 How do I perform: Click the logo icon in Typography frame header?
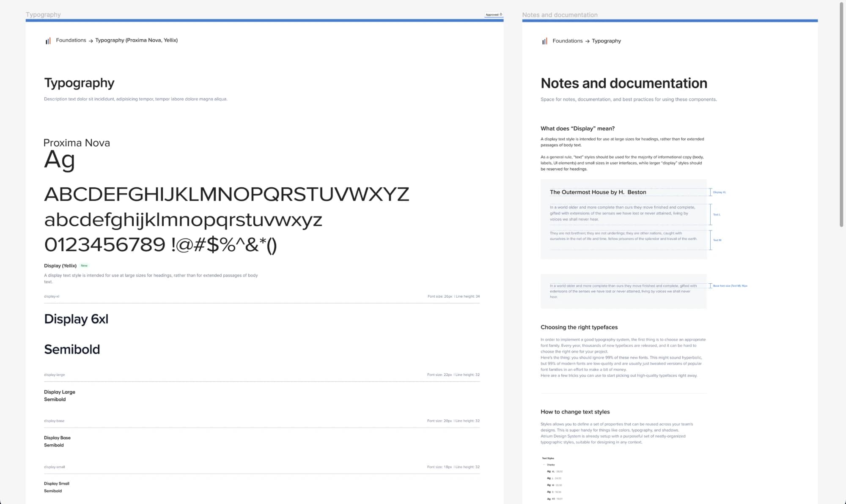[x=48, y=41]
